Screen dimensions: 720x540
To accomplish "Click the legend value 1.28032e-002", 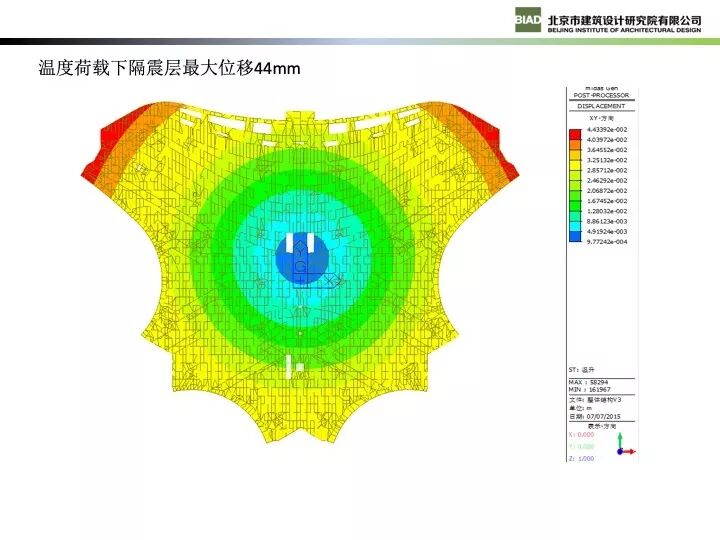I will click(607, 211).
